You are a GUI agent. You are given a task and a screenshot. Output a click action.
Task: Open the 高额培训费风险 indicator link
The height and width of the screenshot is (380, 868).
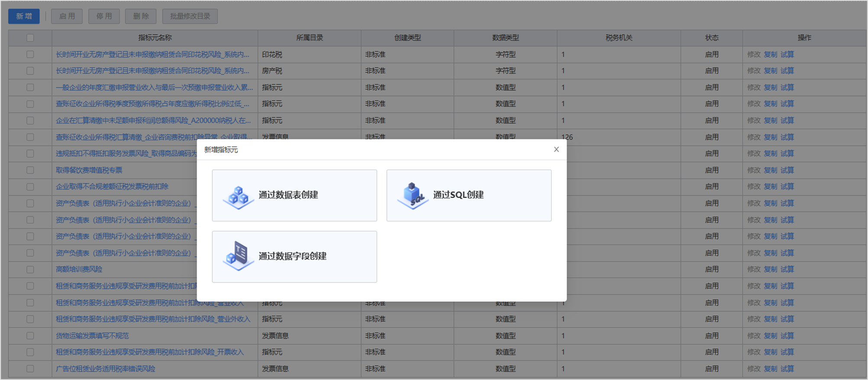pyautogui.click(x=79, y=270)
